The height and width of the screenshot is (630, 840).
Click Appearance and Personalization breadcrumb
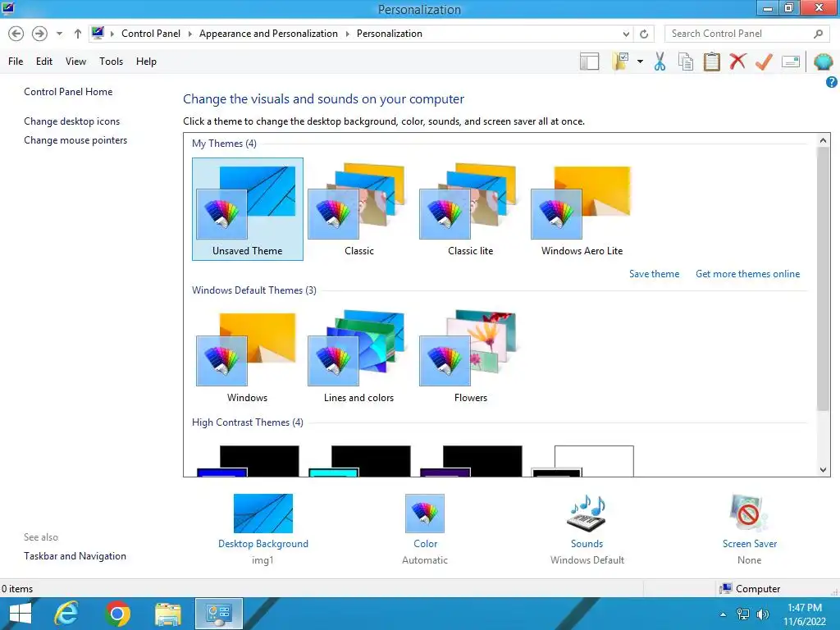pos(268,33)
